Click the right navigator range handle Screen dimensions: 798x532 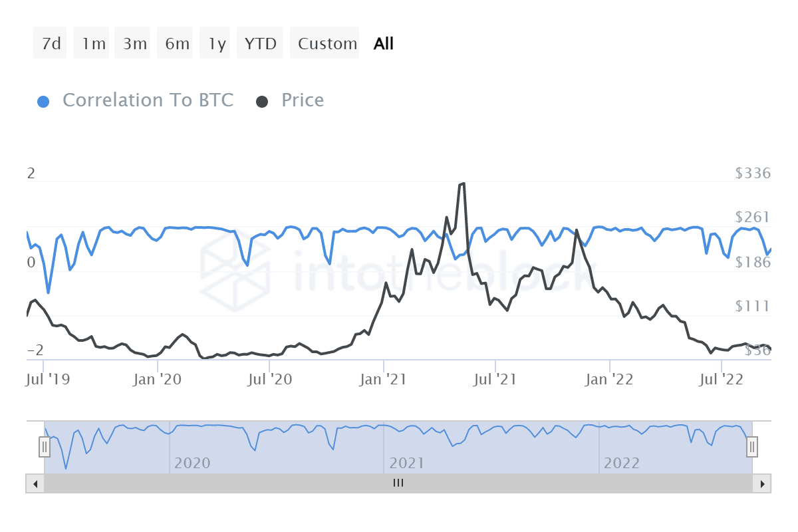752,447
